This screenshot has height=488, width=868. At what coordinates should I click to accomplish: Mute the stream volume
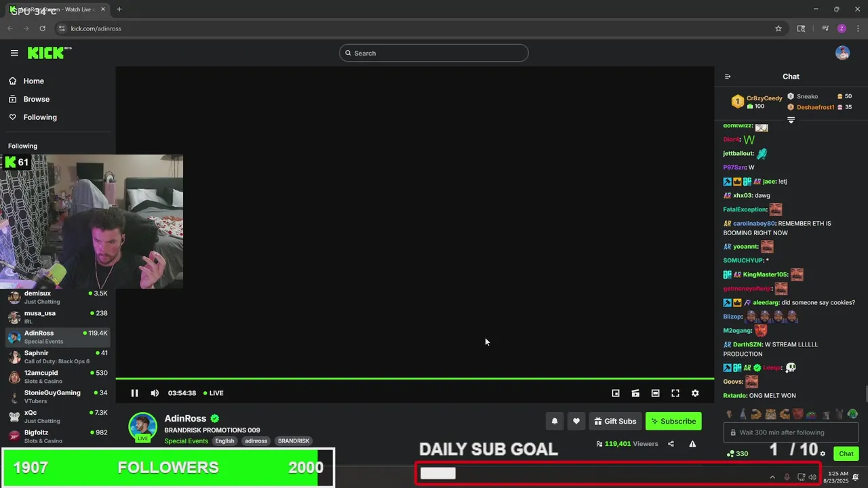coord(155,393)
